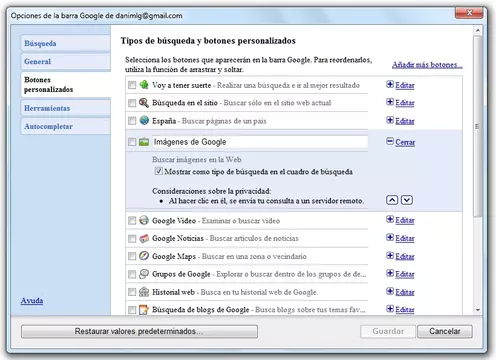The width and height of the screenshot is (496, 360).
Task: Click the Imágenes de Google name field
Action: coord(260,142)
